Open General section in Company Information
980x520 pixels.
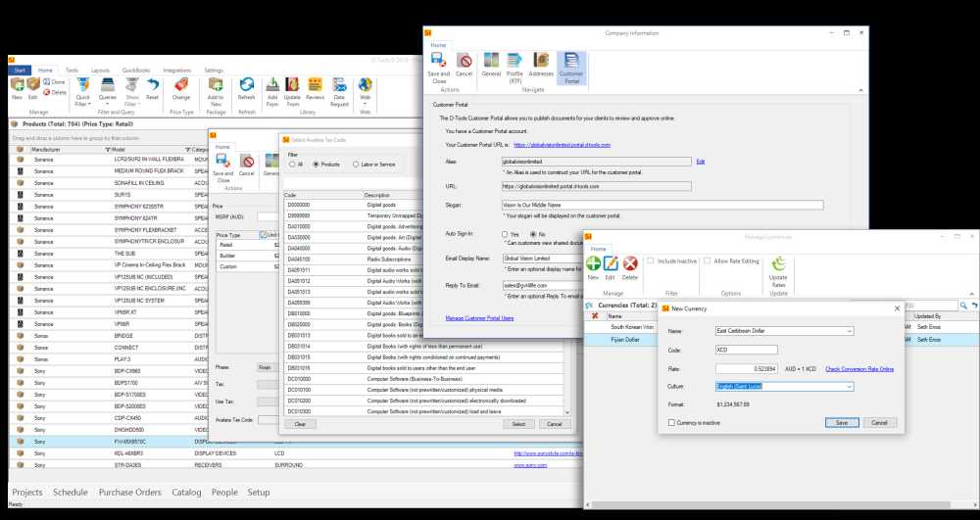tap(491, 65)
